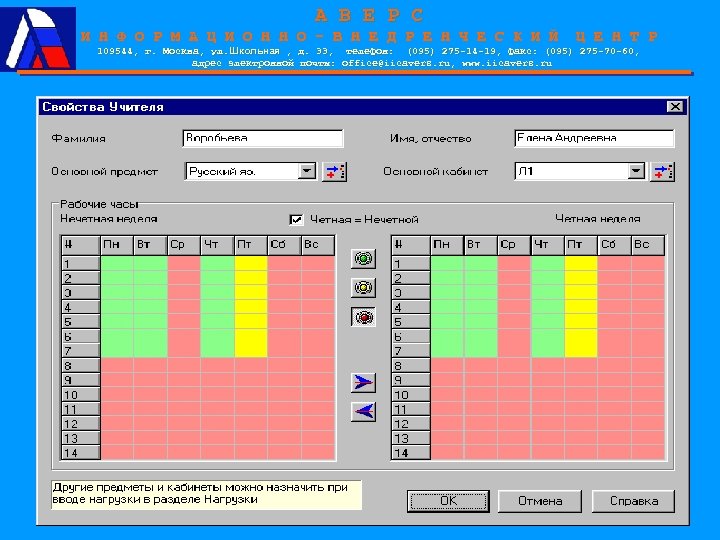720x540 pixels.
Task: Open cabinet list editor icon next to Л1
Action: tap(662, 172)
